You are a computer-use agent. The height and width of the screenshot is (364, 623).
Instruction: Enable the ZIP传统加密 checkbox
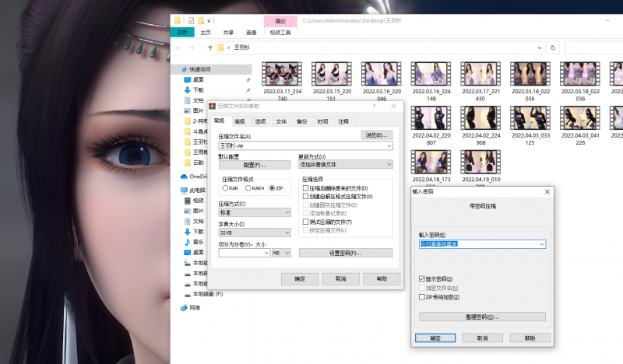422,297
